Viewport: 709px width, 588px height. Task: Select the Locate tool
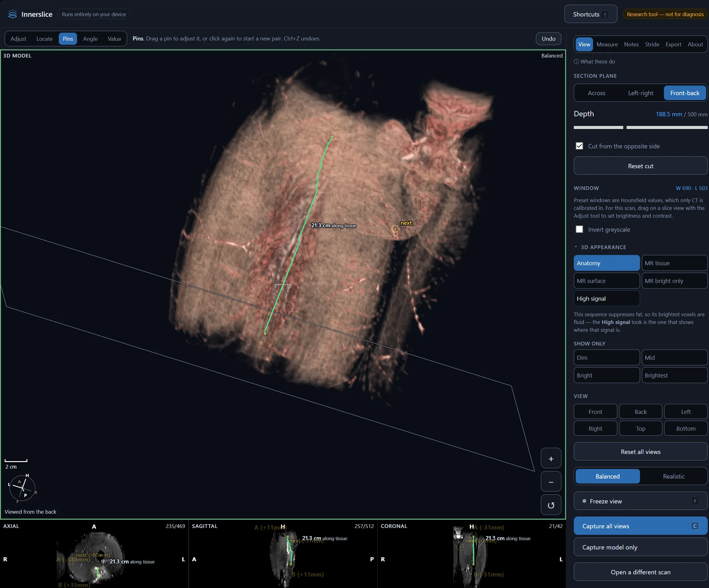(44, 39)
